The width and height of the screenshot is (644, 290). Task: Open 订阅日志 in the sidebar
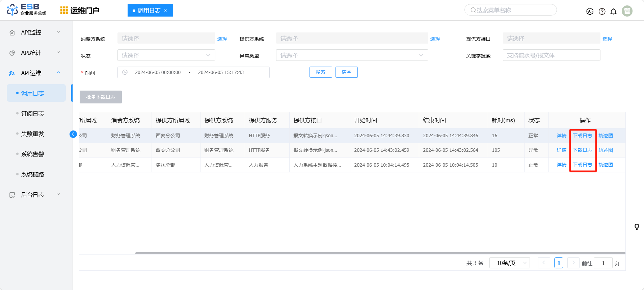pyautogui.click(x=33, y=114)
